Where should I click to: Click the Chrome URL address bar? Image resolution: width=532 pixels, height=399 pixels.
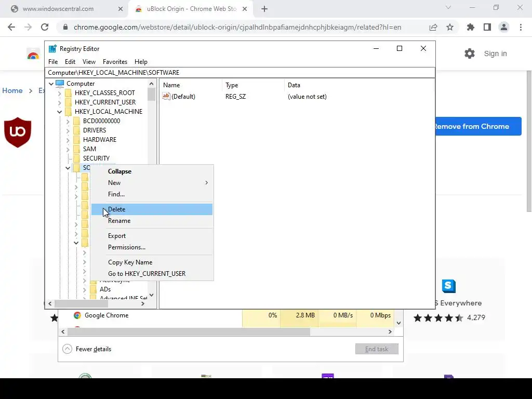click(237, 27)
